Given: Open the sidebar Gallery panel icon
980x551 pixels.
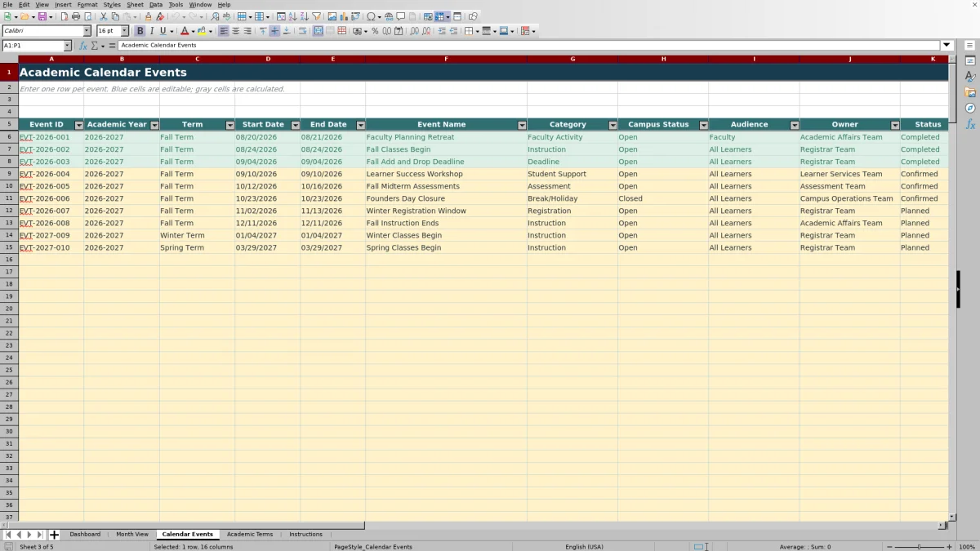Looking at the screenshot, I should (x=970, y=92).
